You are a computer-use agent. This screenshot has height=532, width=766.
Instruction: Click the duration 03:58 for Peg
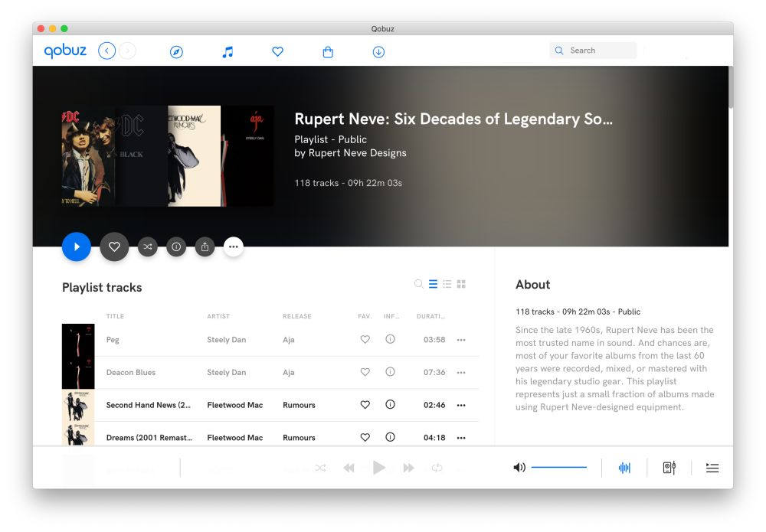point(434,340)
